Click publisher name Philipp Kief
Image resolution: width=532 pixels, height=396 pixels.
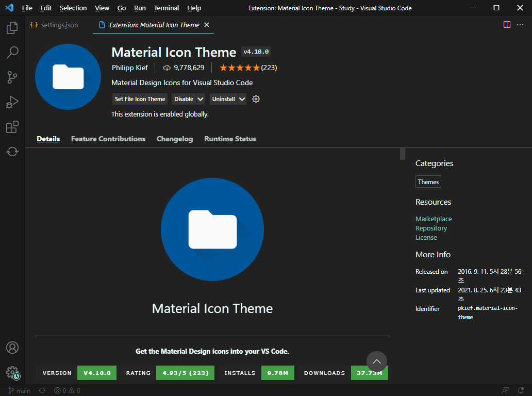tap(130, 68)
